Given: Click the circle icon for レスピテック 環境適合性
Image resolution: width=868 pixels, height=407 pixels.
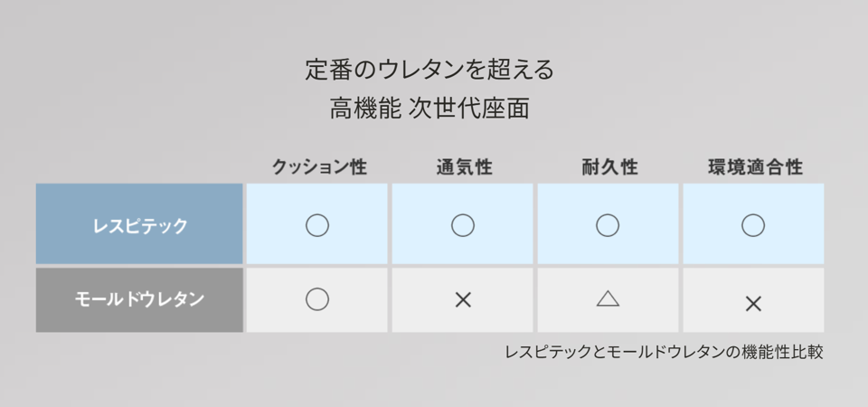Looking at the screenshot, I should click(x=753, y=225).
